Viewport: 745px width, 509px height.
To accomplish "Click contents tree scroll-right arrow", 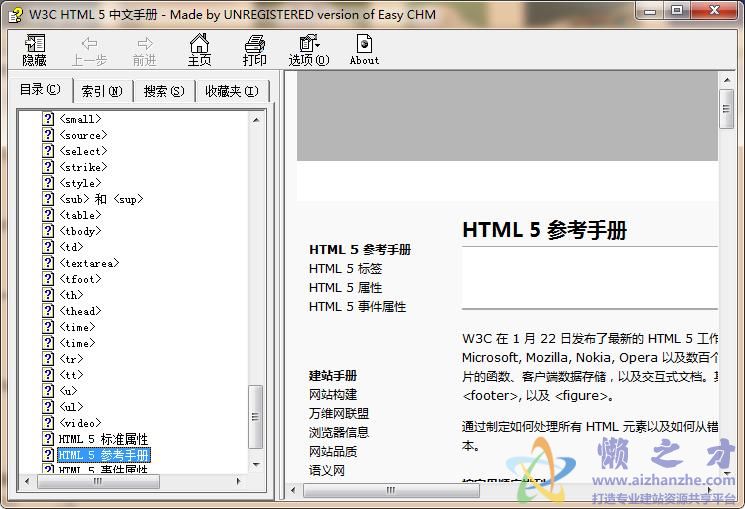I will pos(239,481).
